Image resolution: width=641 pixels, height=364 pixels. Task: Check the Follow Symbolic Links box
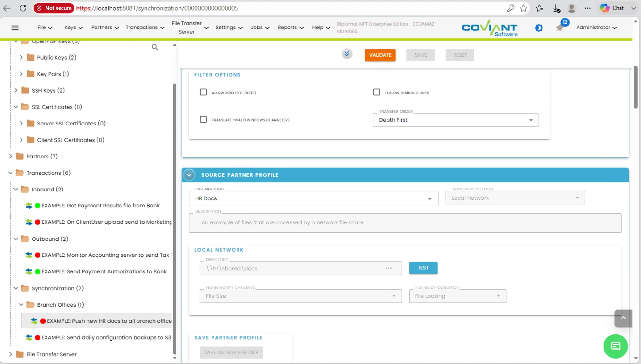[377, 92]
